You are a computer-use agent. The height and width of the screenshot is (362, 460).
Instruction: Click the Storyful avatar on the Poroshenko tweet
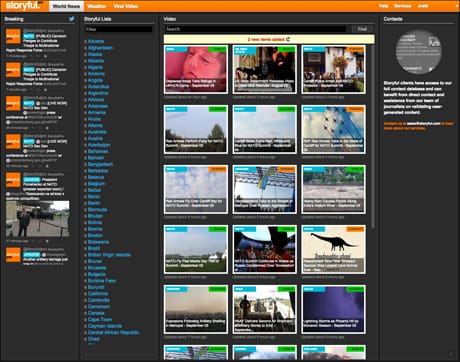coord(13,180)
